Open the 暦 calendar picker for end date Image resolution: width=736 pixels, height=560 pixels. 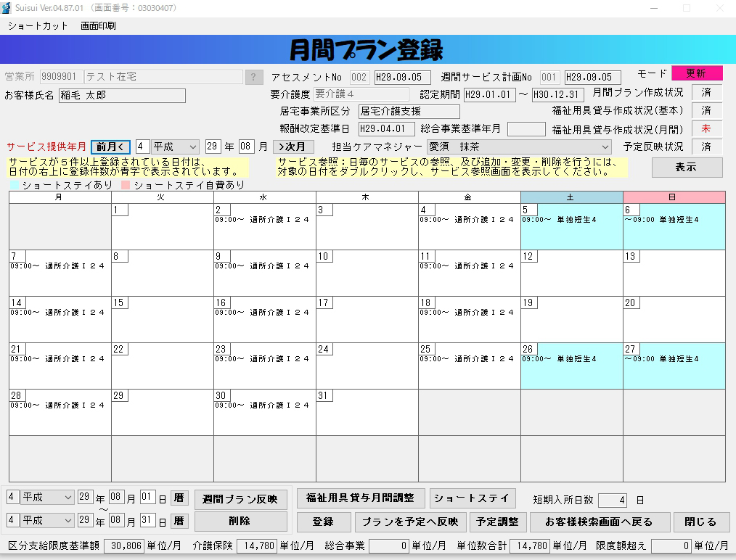click(179, 521)
